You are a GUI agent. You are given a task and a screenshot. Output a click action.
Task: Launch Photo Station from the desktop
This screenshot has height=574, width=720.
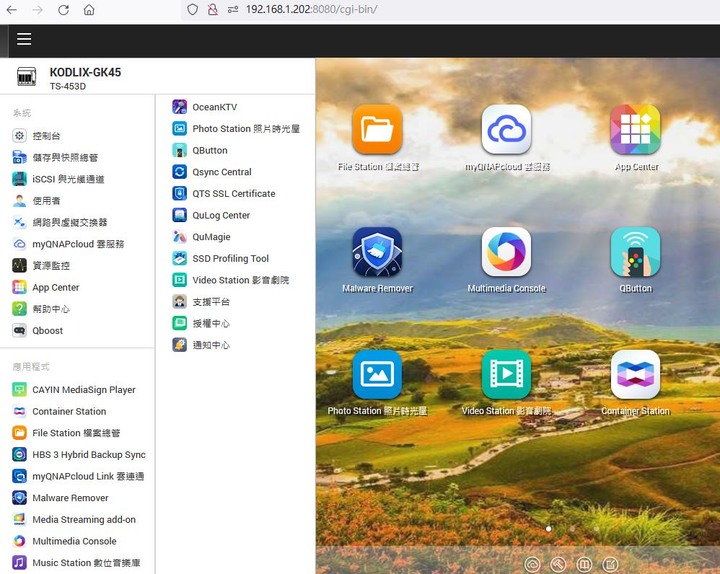[x=377, y=374]
